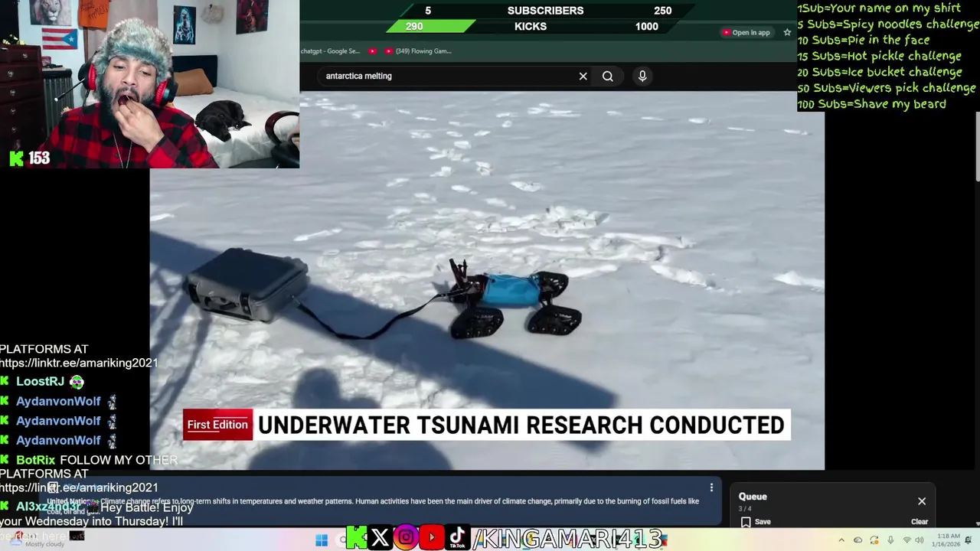Switch to the 'chatgpt - Google Se...' tab

point(331,51)
